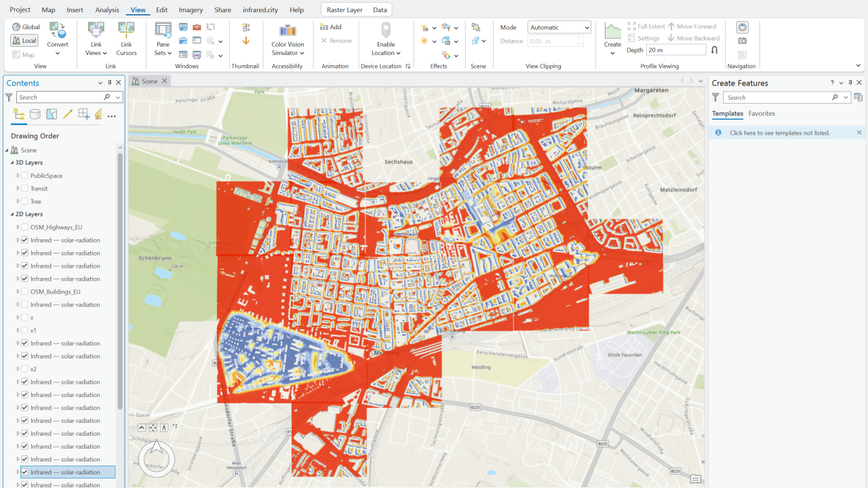Turn on the OSM_Buildings_EU layer

[25, 291]
